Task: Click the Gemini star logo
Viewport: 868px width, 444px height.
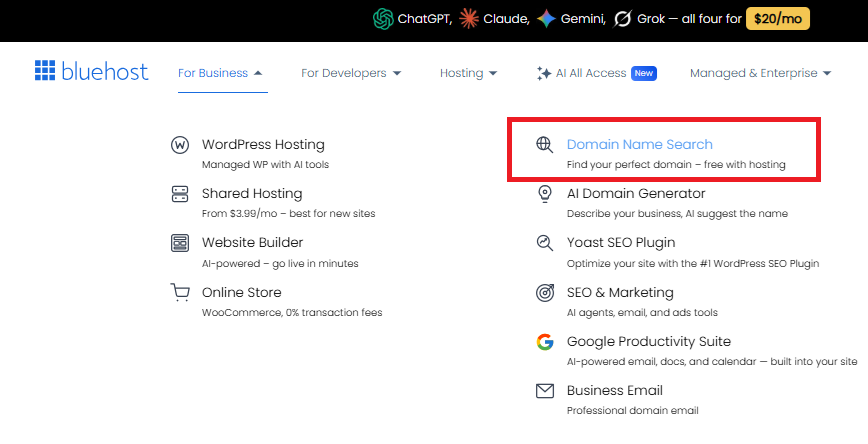Action: click(x=546, y=19)
